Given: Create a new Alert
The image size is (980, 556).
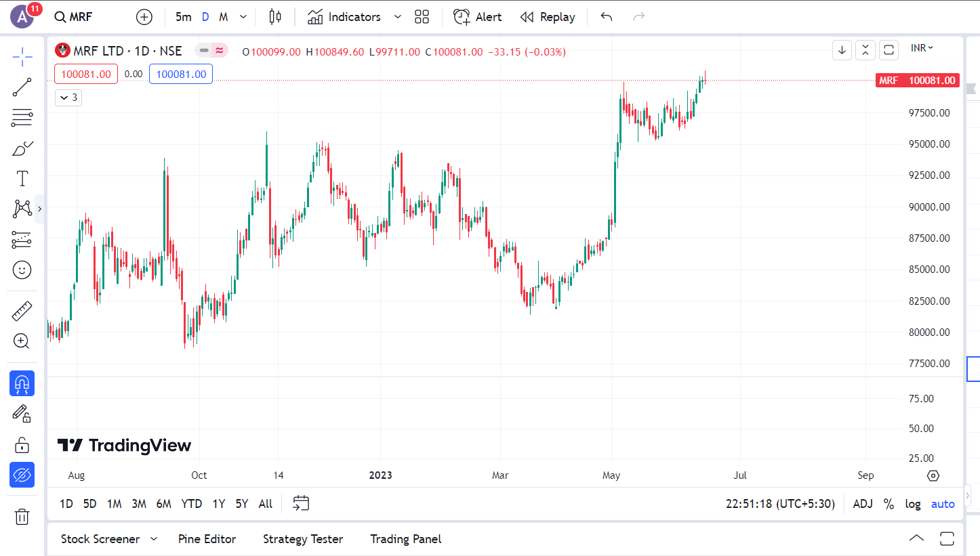Looking at the screenshot, I should (478, 17).
